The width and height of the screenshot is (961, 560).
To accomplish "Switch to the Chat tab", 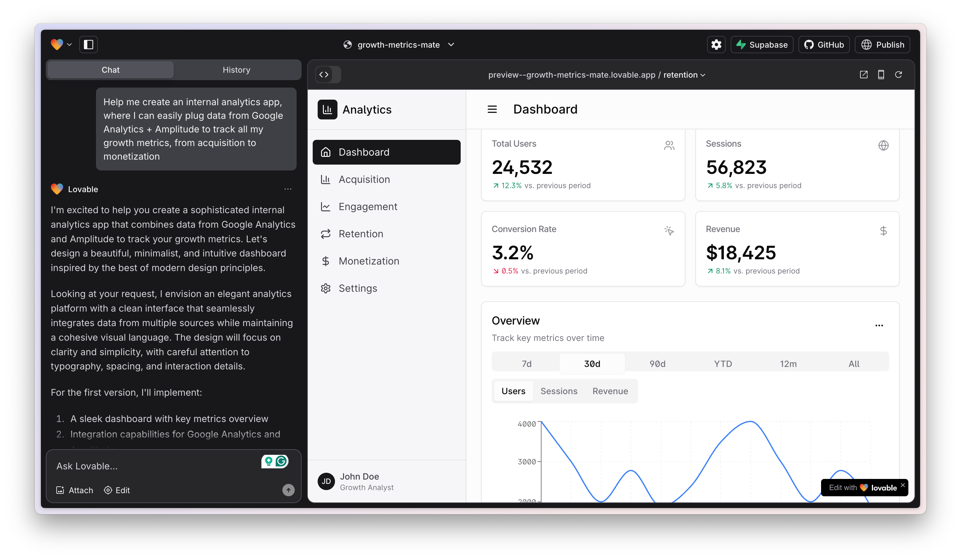I will click(x=111, y=70).
